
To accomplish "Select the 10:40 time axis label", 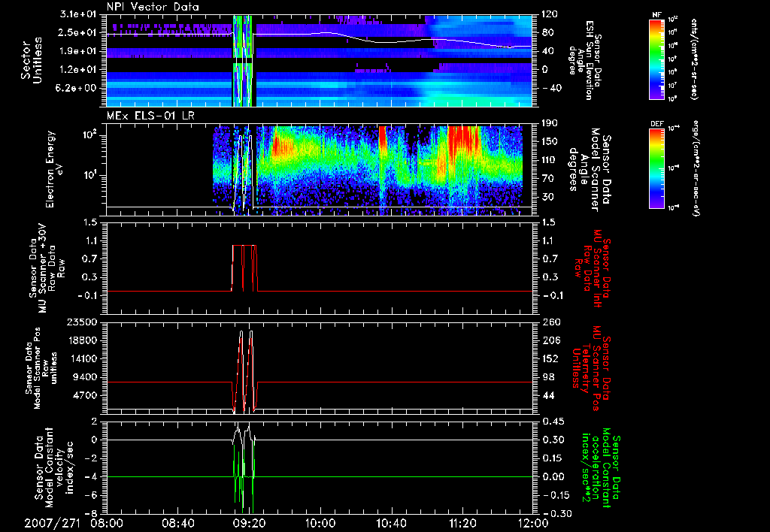I will (x=391, y=521).
